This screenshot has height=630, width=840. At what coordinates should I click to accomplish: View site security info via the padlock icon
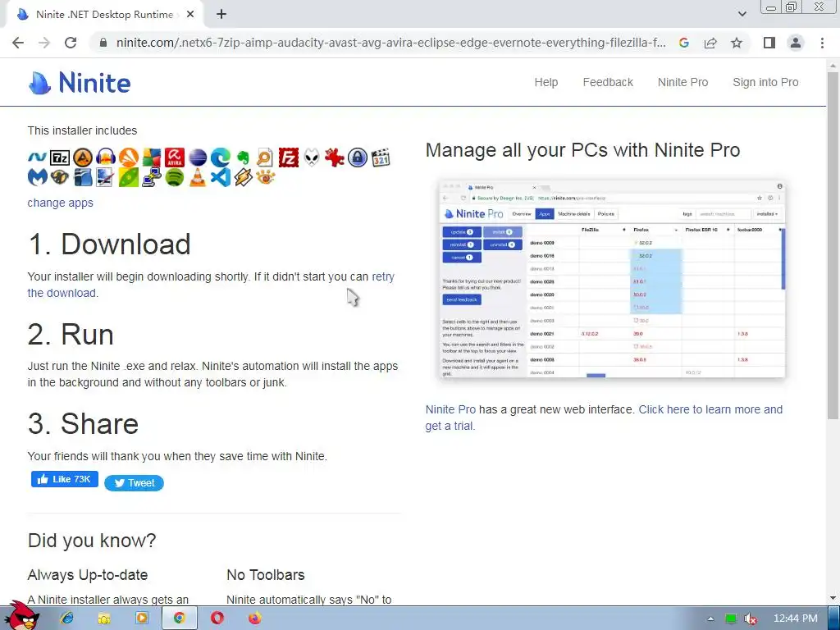pos(103,43)
